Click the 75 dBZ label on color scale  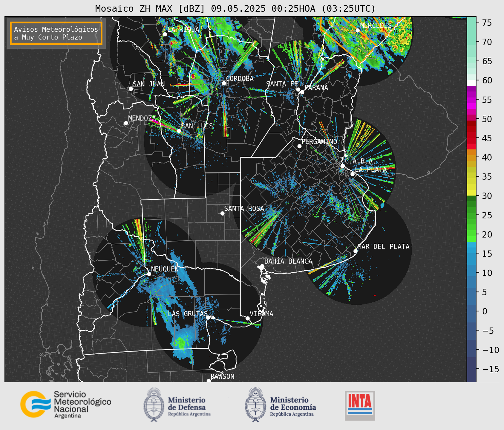point(487,23)
